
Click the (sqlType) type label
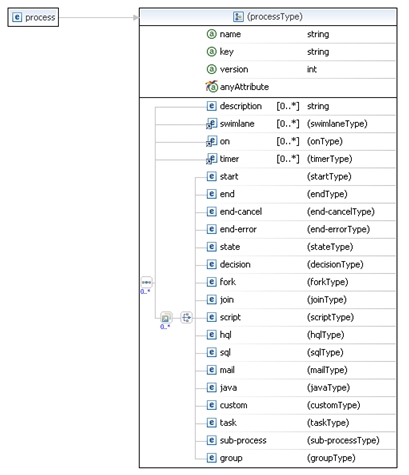point(325,353)
